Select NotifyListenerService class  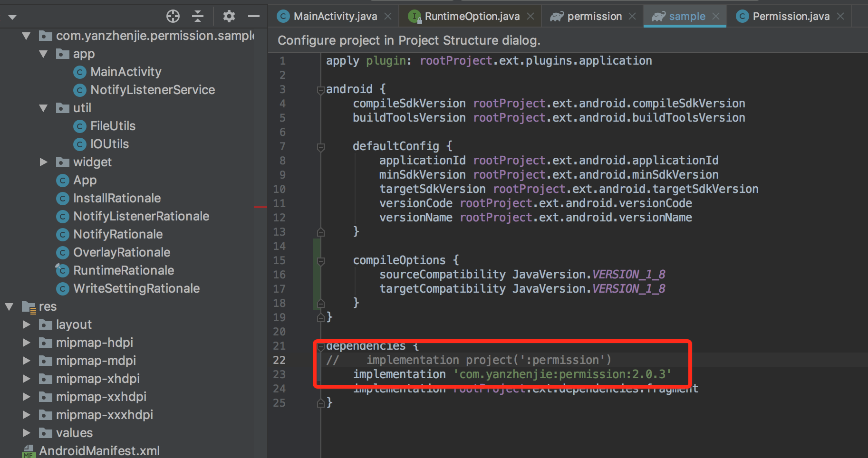[x=153, y=90]
